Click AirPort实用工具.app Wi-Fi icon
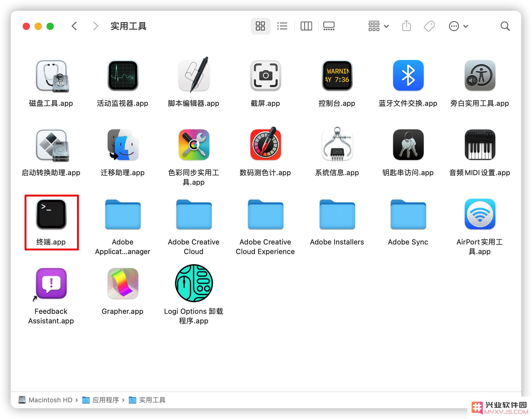532x419 pixels. pyautogui.click(x=480, y=214)
